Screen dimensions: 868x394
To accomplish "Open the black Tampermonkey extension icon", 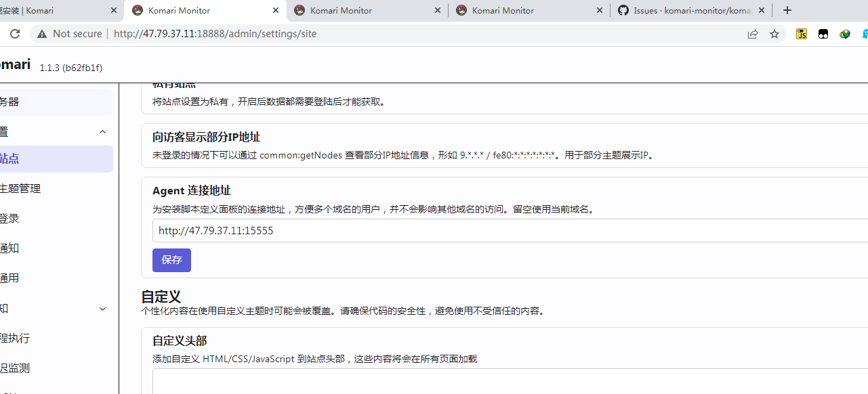I will pos(823,34).
